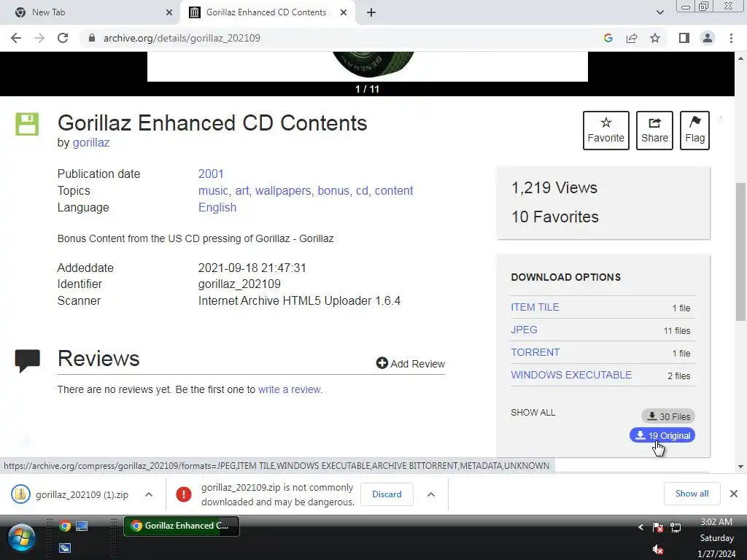Close the Gorillaz Enhanced CD Contents tab
This screenshot has height=560, width=747.
344,12
